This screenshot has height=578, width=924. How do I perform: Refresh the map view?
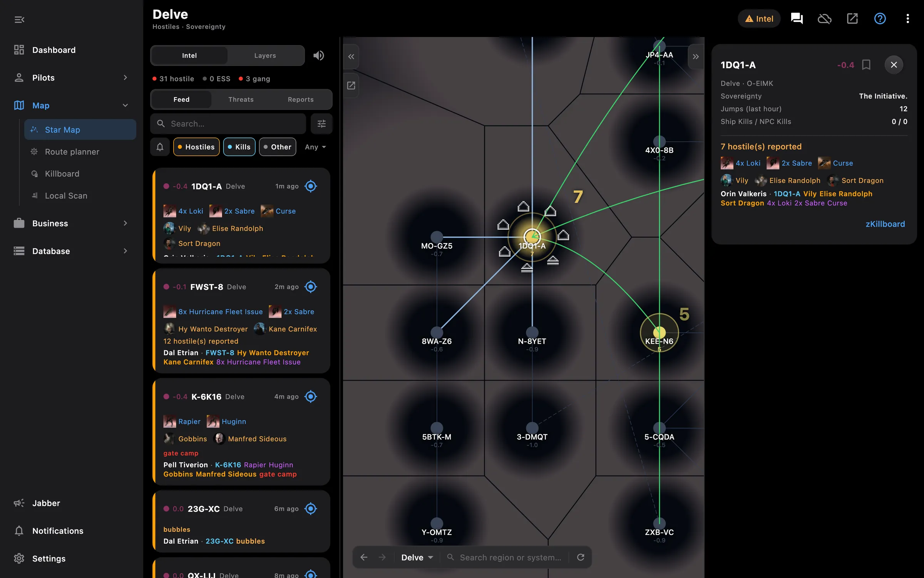click(x=581, y=557)
